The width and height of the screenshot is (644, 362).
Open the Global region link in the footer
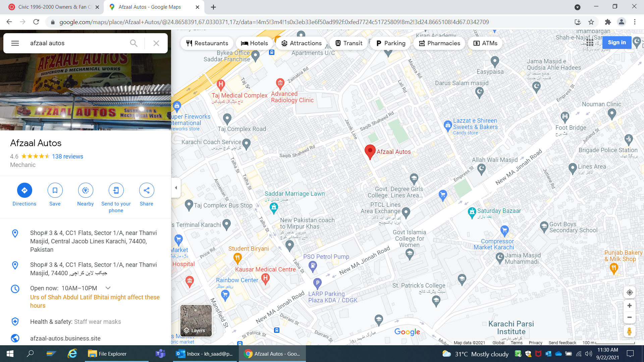tap(498, 343)
